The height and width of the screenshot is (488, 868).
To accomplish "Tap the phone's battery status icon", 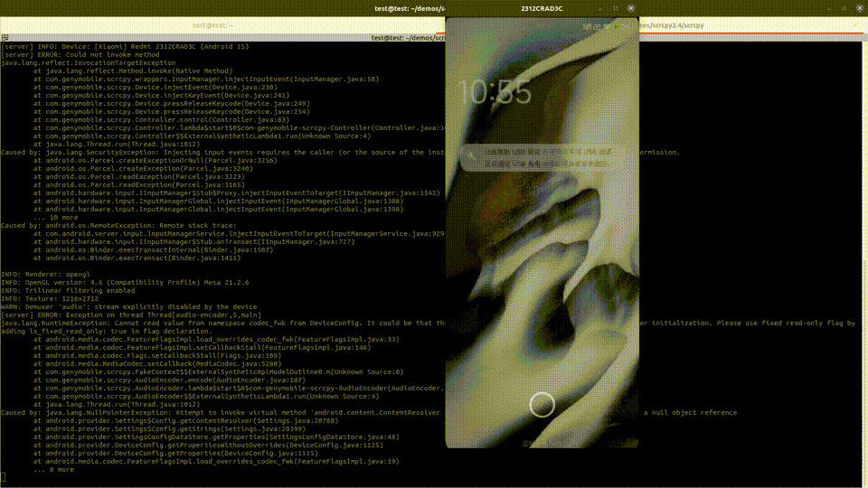I will 617,26.
